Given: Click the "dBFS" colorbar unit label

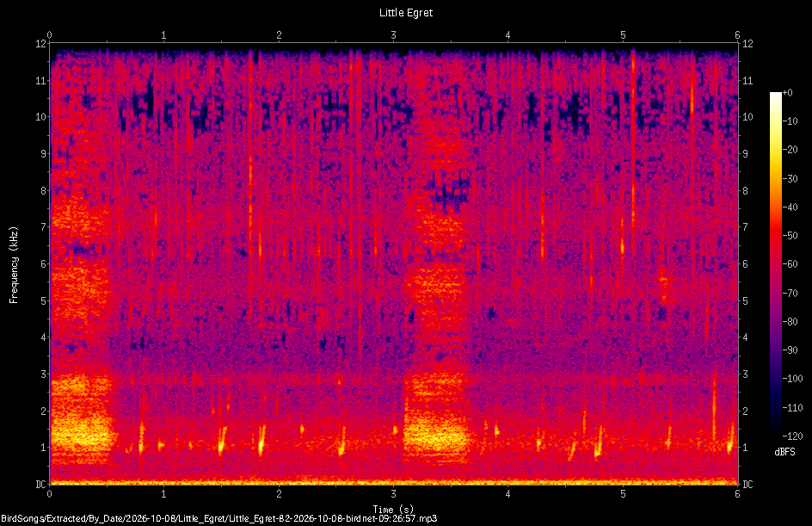Looking at the screenshot, I should click(784, 452).
